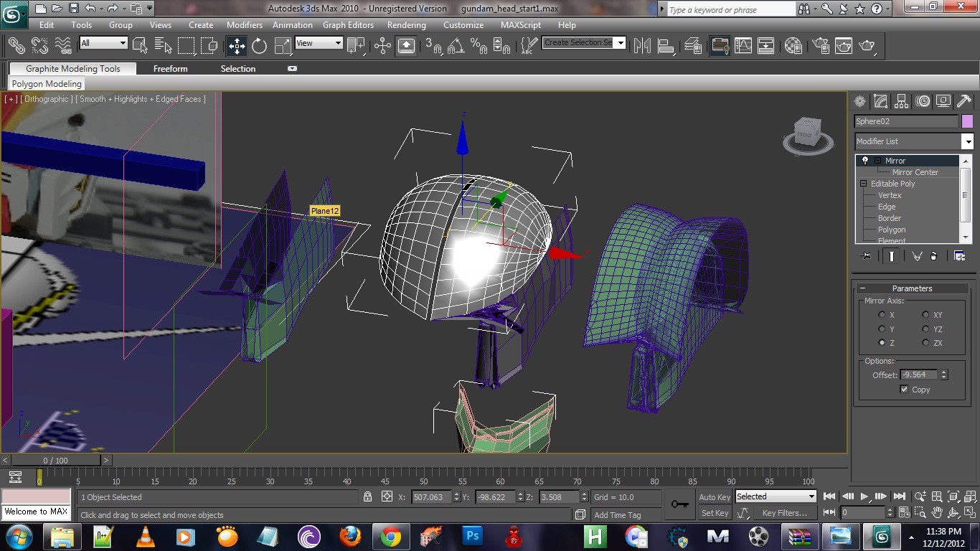This screenshot has width=980, height=551.
Task: Toggle the 3D Snaps icon
Action: pyautogui.click(x=433, y=46)
